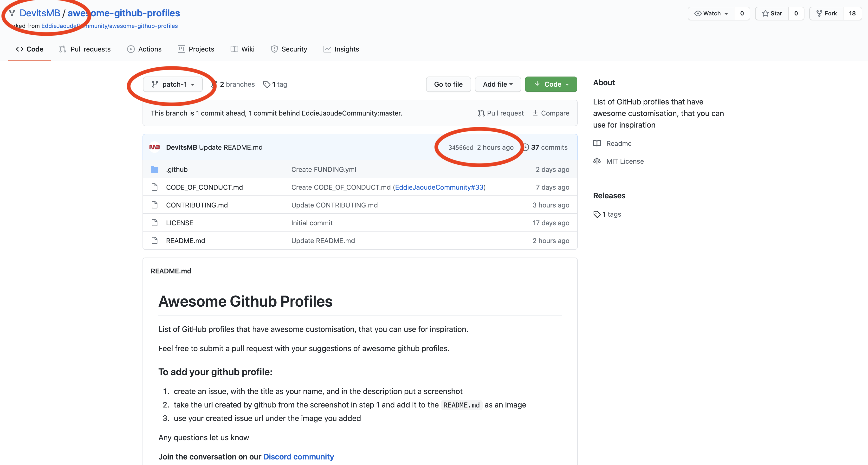Toggle Star on this repository
Image resolution: width=868 pixels, height=465 pixels.
[x=772, y=13]
